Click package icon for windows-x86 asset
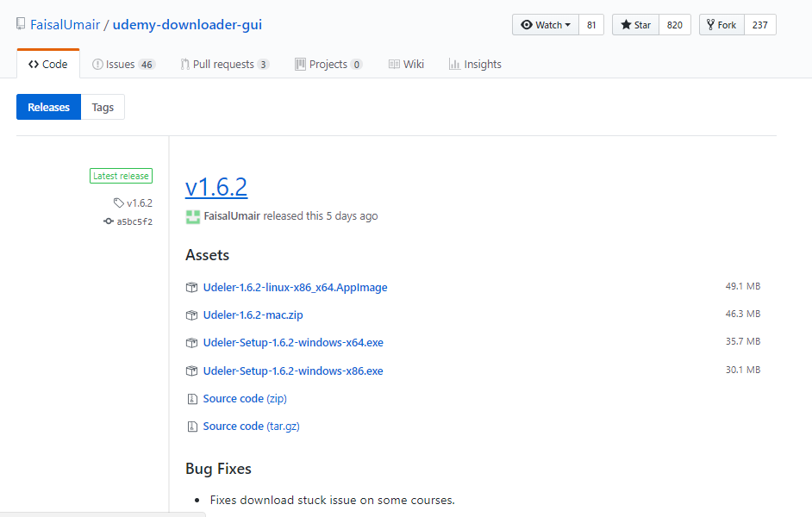 [191, 371]
